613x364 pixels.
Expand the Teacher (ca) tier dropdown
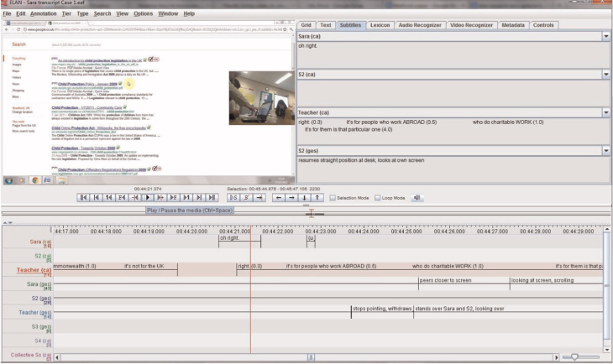tap(605, 112)
